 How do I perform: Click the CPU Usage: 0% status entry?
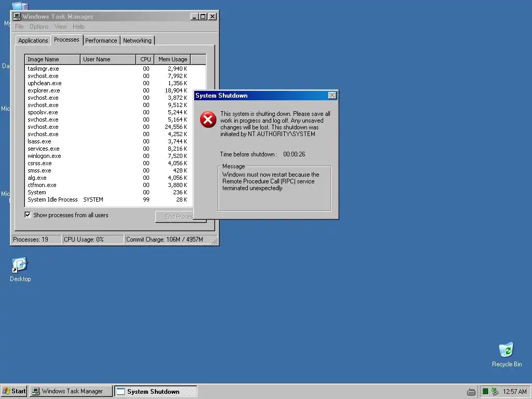93,240
